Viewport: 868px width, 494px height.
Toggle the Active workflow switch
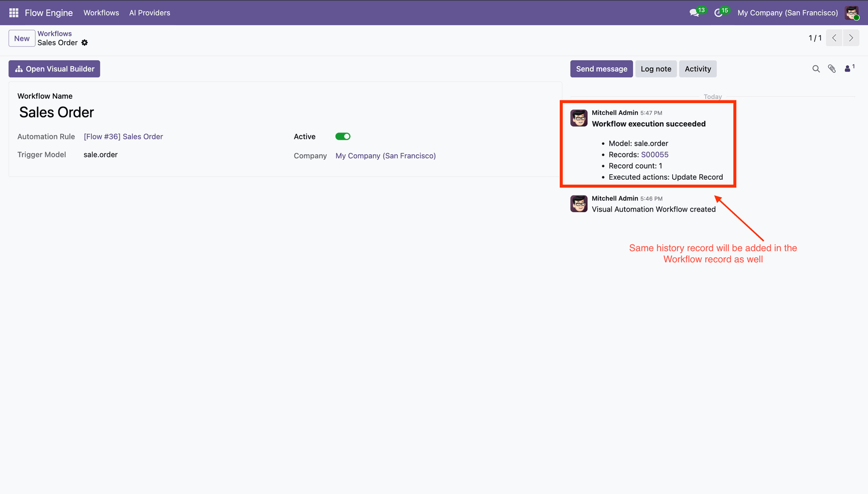click(x=343, y=137)
